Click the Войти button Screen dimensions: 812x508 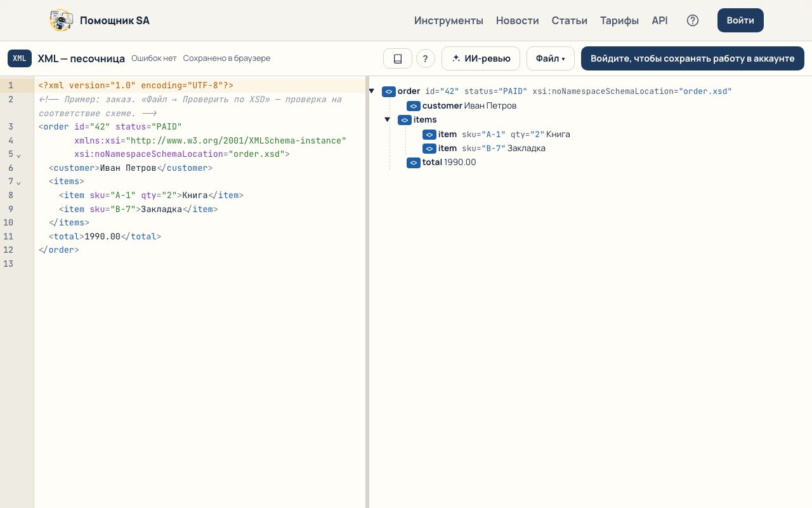[740, 20]
